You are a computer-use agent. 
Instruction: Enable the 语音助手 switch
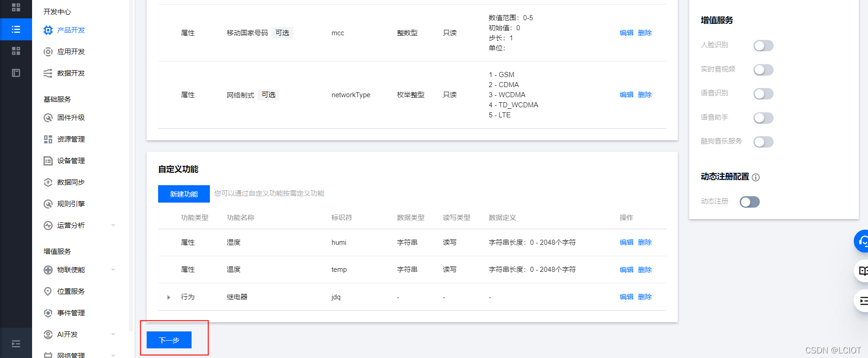pos(764,118)
